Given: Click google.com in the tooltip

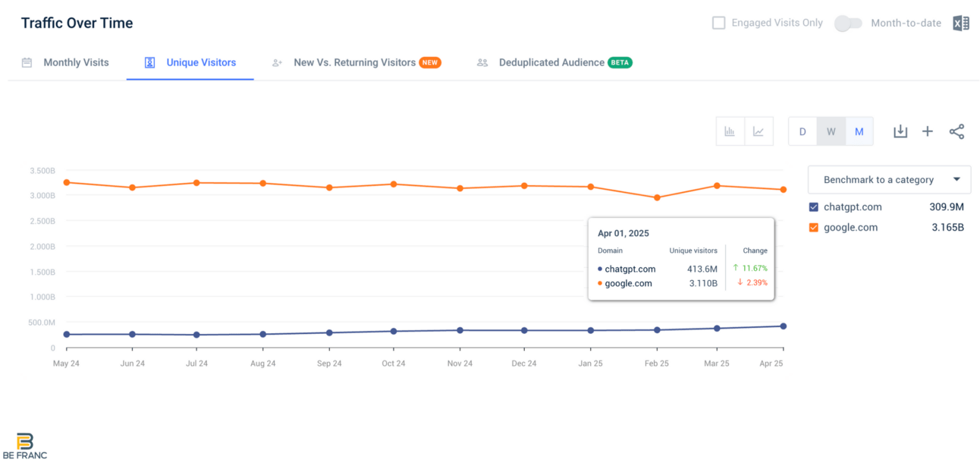Looking at the screenshot, I should 628,283.
